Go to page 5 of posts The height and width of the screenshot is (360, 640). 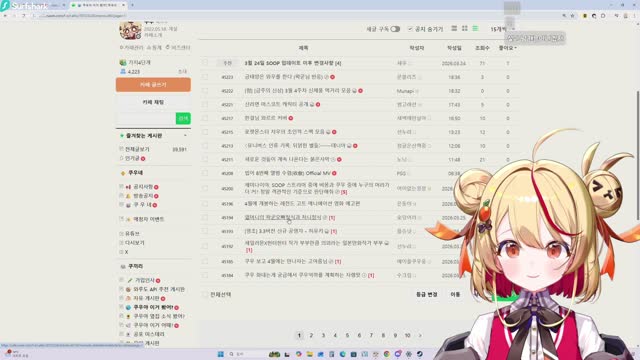(347, 336)
